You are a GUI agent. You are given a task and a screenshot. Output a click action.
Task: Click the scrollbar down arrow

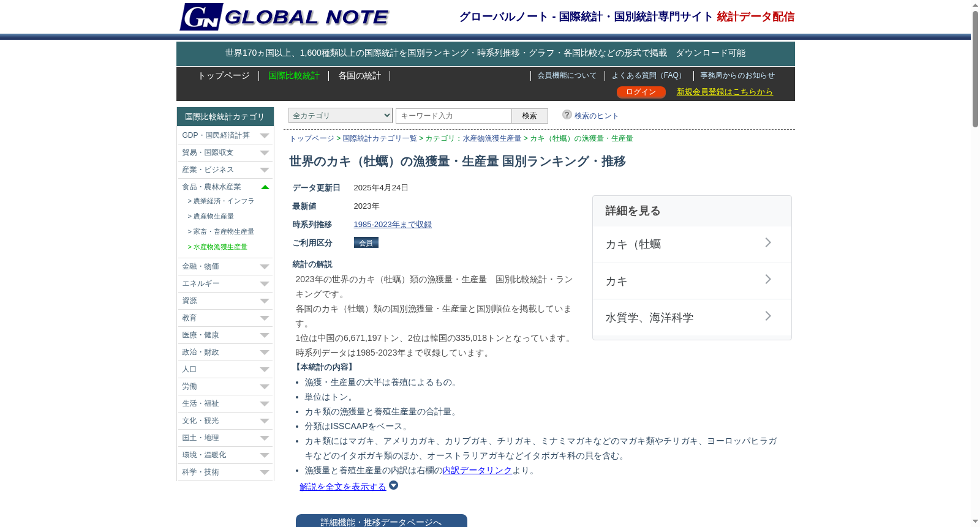click(975, 521)
